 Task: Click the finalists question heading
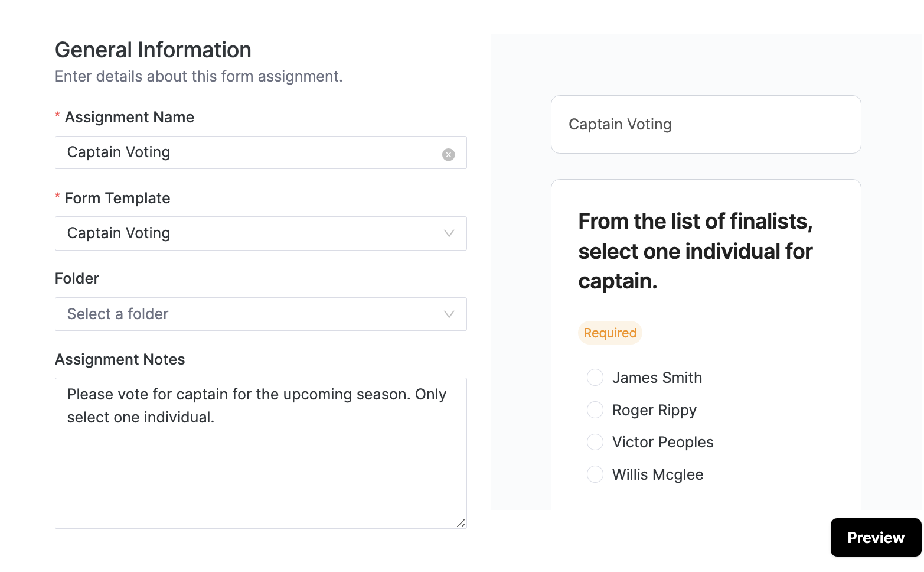coord(696,251)
